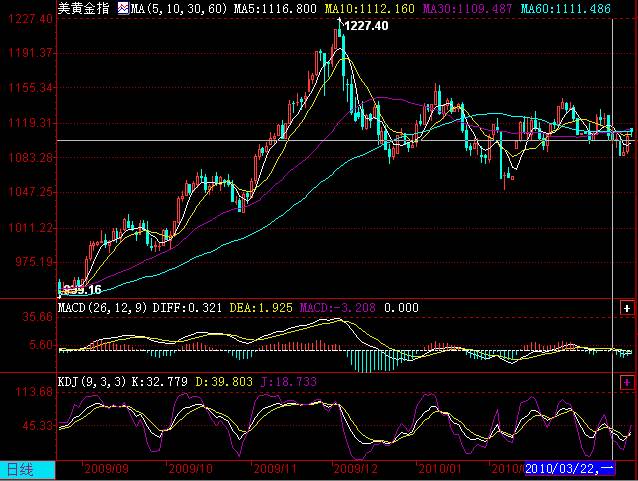Screen dimensions: 638x481
Task: Click the MACD(26,12,9) indicator label
Action: coord(103,308)
